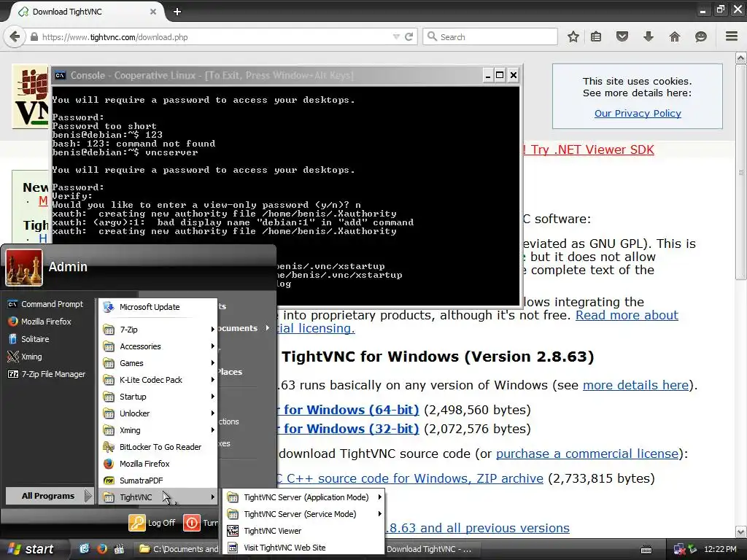The width and height of the screenshot is (747, 560).
Task: Launch SumatraPDF from programs list
Action: [158, 480]
